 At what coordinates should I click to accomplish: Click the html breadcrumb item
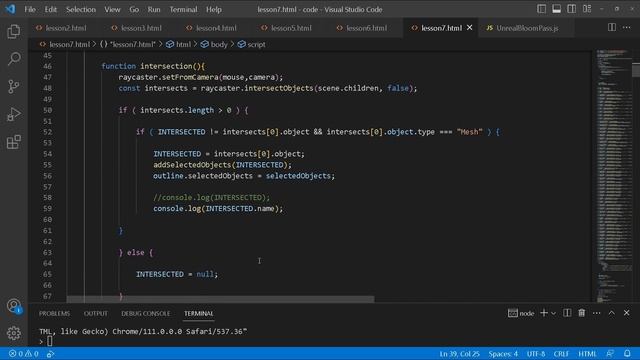pos(178,44)
